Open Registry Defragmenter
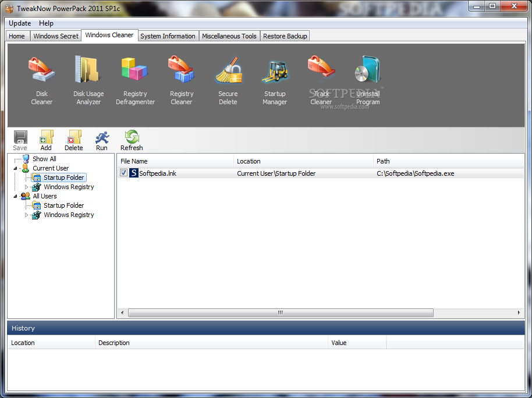The image size is (532, 398). 135,81
